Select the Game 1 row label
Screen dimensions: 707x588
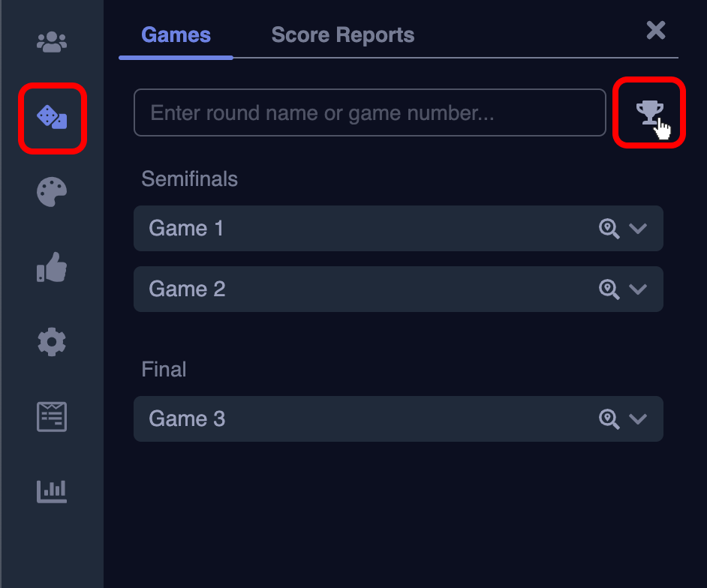tap(187, 229)
